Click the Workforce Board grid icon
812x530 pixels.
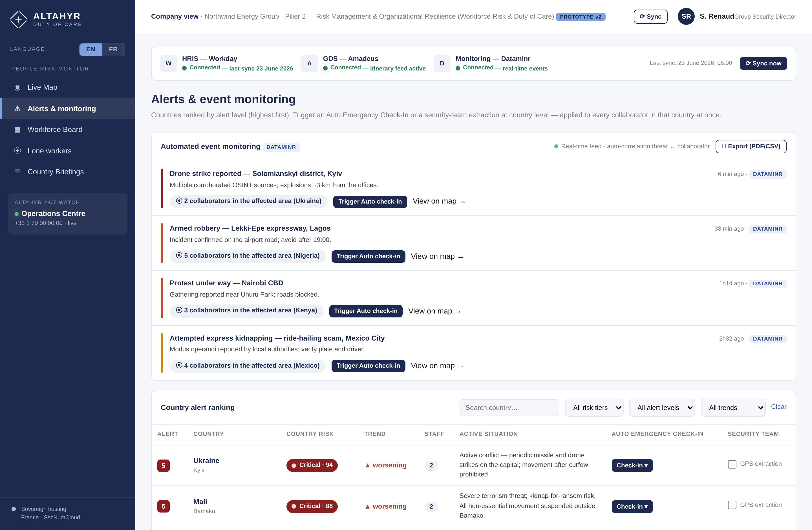pos(17,130)
